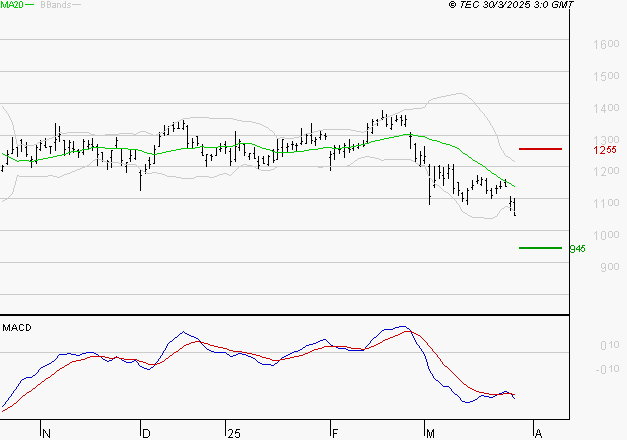627x440 pixels.
Task: Click the 1200 price axis label
Action: click(x=606, y=171)
